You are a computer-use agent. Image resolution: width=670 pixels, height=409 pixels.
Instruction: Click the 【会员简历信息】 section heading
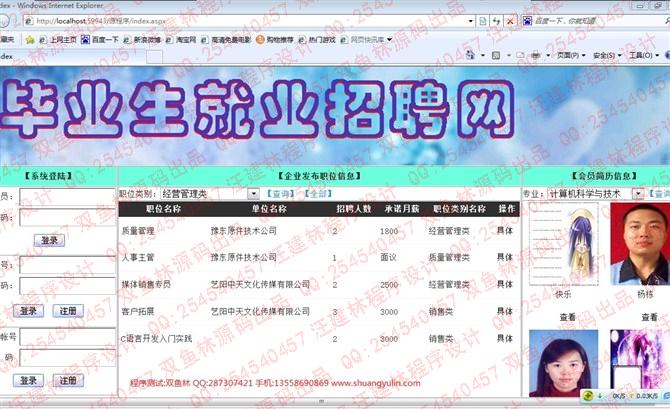[605, 176]
